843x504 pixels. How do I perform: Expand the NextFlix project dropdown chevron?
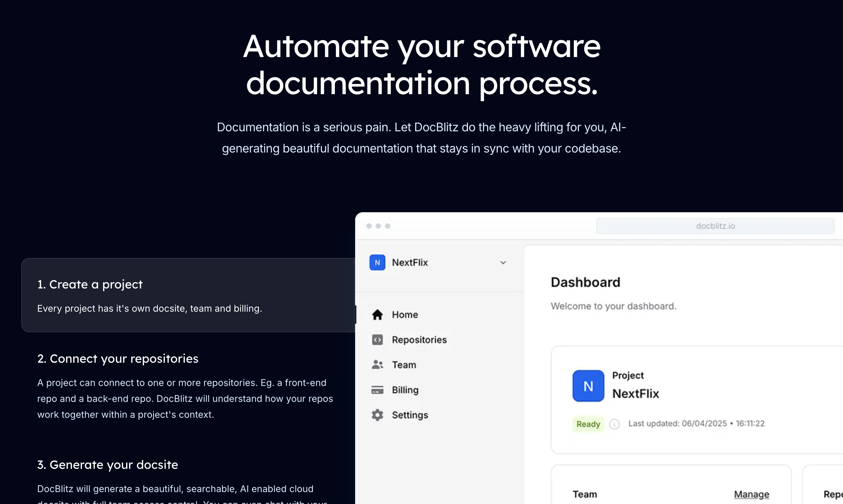tap(503, 263)
